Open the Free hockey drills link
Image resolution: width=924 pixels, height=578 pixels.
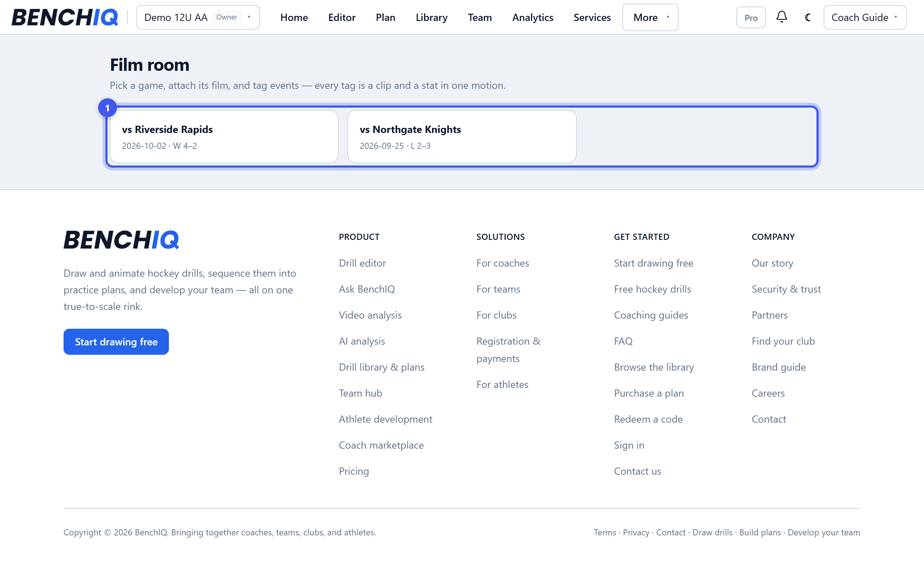(x=652, y=289)
